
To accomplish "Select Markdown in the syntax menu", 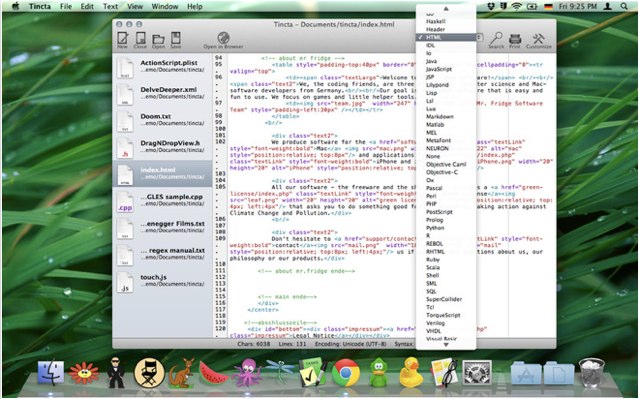I will click(x=446, y=117).
